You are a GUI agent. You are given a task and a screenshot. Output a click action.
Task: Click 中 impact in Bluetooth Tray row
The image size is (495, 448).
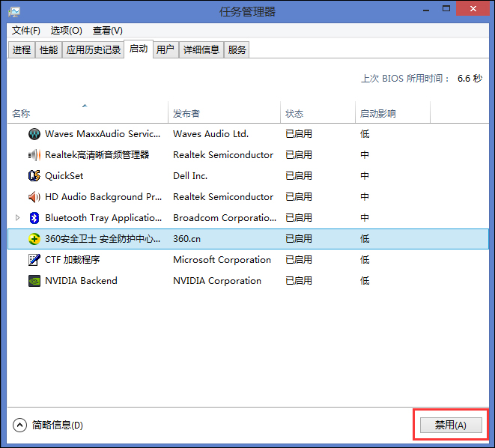pyautogui.click(x=365, y=218)
